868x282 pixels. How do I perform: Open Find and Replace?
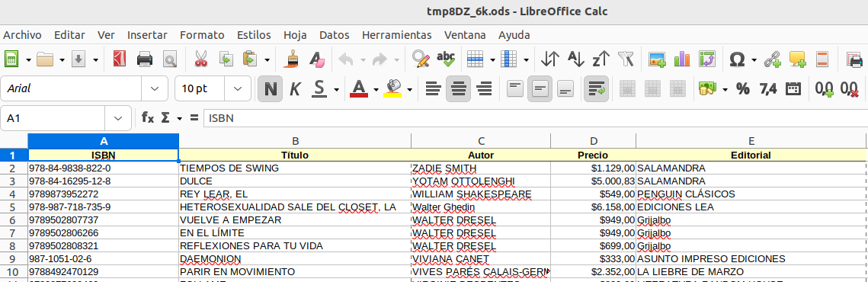click(x=421, y=59)
